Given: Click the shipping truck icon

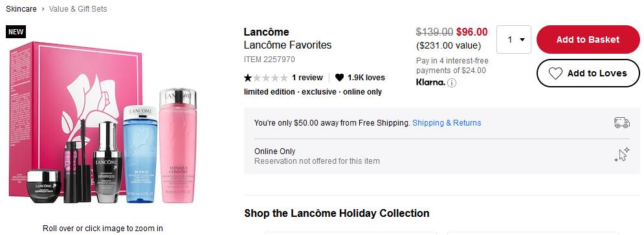Looking at the screenshot, I should 622,122.
